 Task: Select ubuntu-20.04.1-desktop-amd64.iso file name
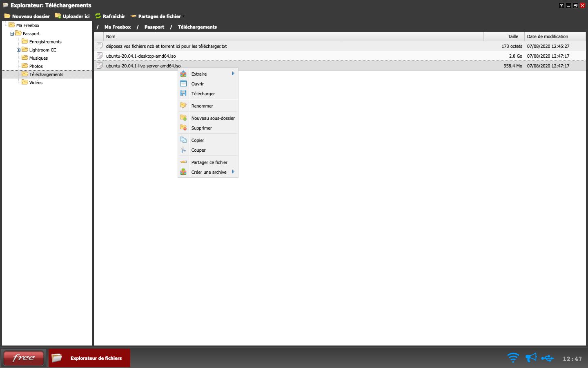tap(141, 56)
